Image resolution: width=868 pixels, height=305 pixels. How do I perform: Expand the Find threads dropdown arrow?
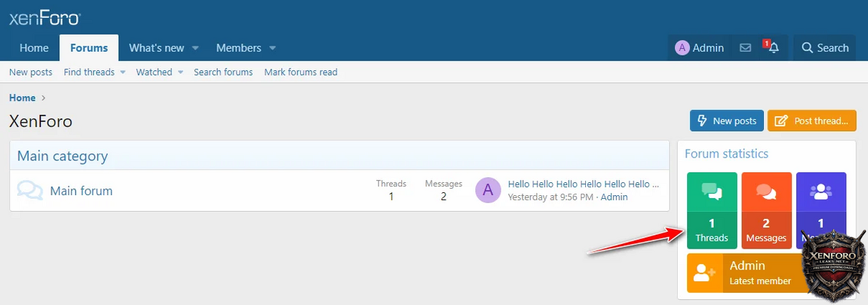point(123,72)
